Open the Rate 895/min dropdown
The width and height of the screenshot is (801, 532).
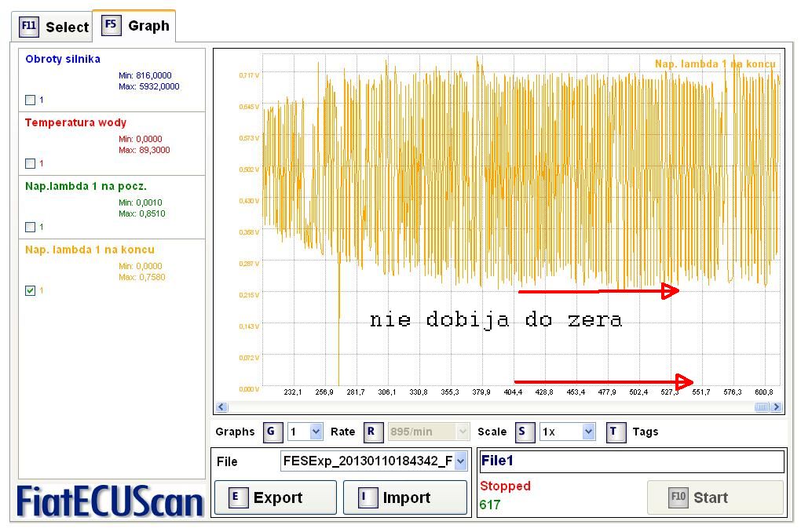coord(428,432)
